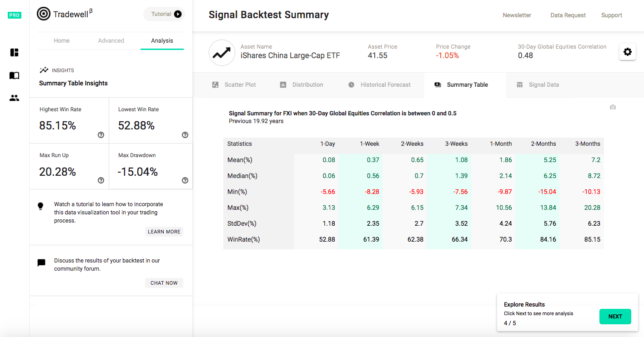Select the Historical Forecast tab

click(x=379, y=85)
